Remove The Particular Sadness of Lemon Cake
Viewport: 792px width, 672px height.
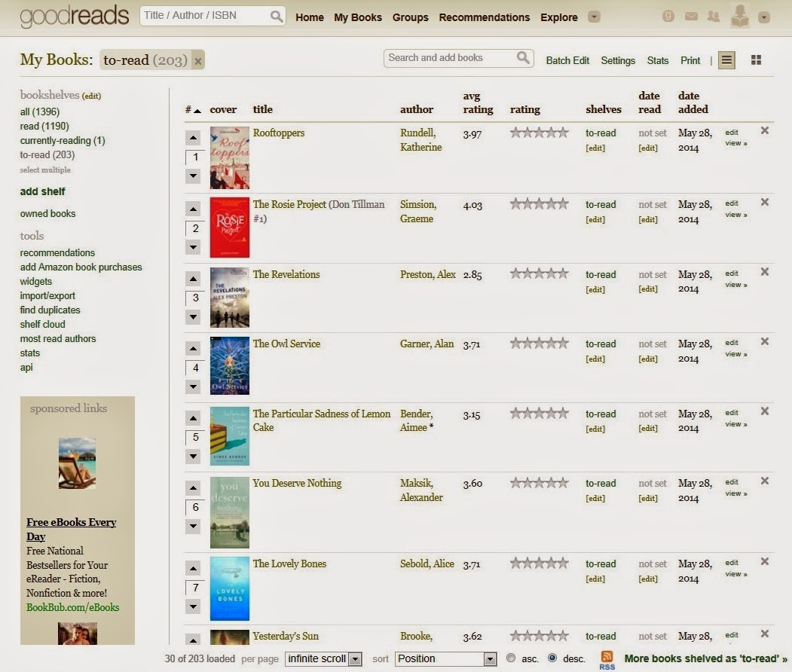tap(765, 411)
